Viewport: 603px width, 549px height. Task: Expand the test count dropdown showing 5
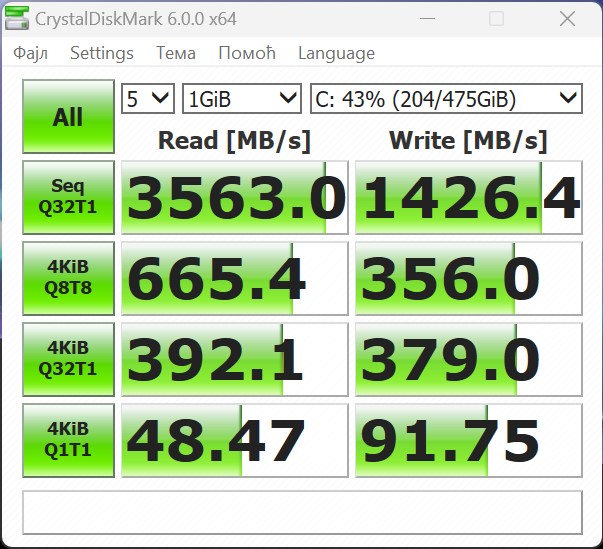pyautogui.click(x=148, y=99)
